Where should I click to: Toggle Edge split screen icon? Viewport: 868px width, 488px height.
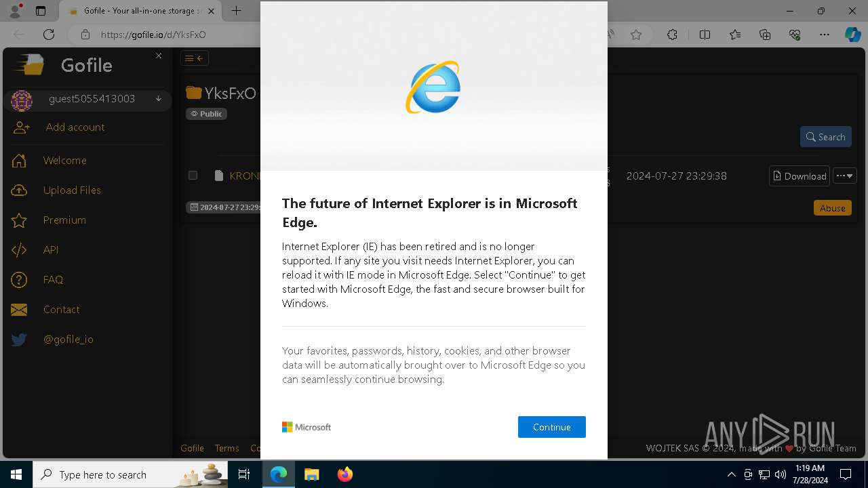coord(705,35)
